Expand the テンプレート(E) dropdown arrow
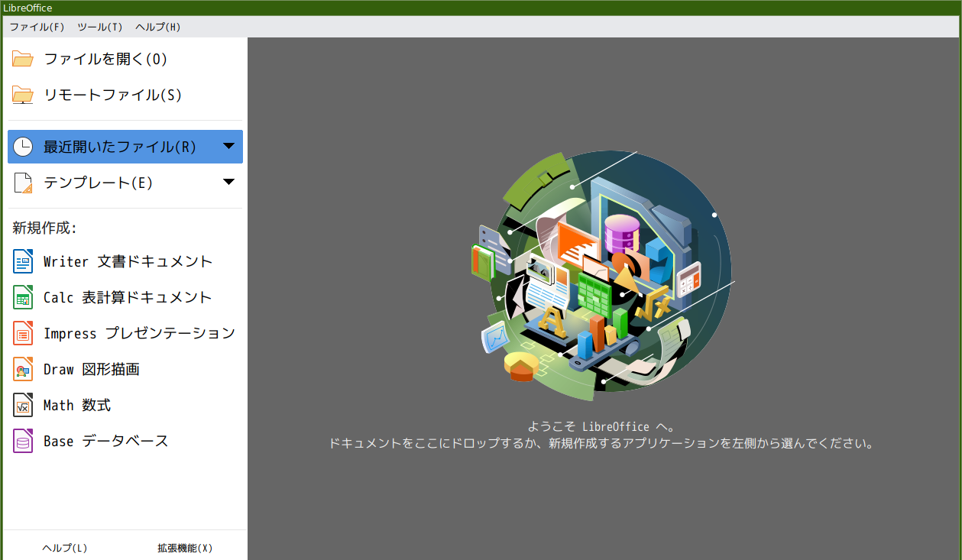Screen dimensions: 962x560 pos(228,182)
